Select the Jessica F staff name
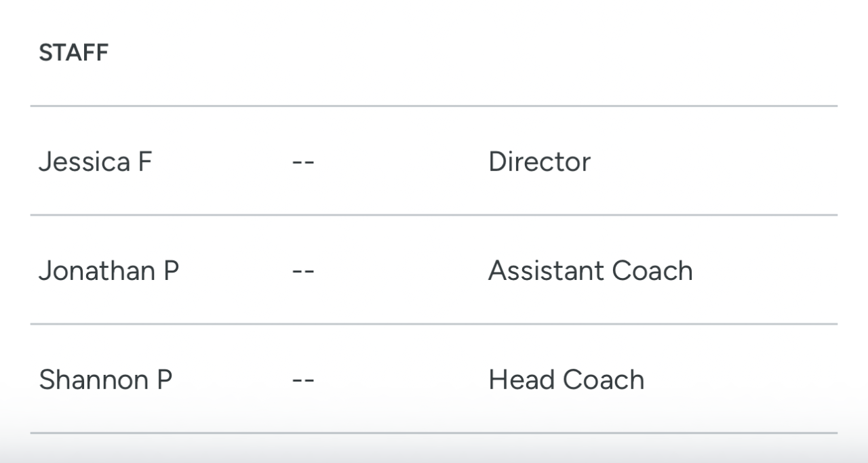This screenshot has width=868, height=463. (x=95, y=162)
